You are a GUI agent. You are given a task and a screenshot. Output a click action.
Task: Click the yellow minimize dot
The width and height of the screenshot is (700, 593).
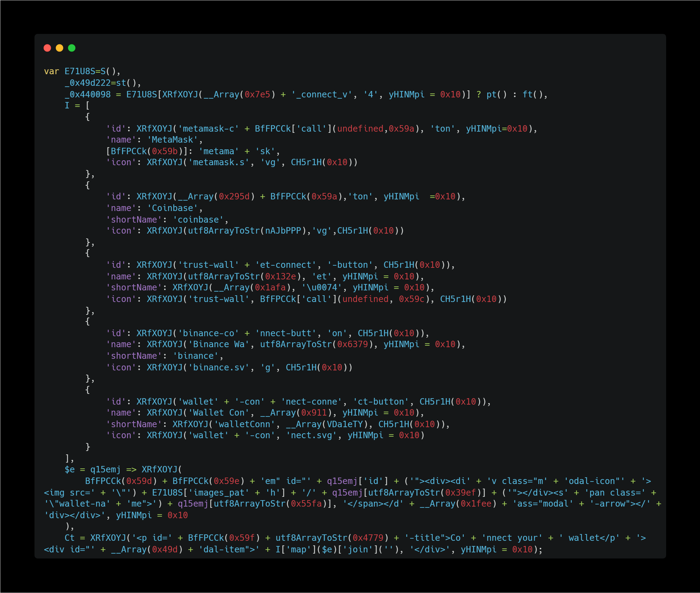[60, 48]
